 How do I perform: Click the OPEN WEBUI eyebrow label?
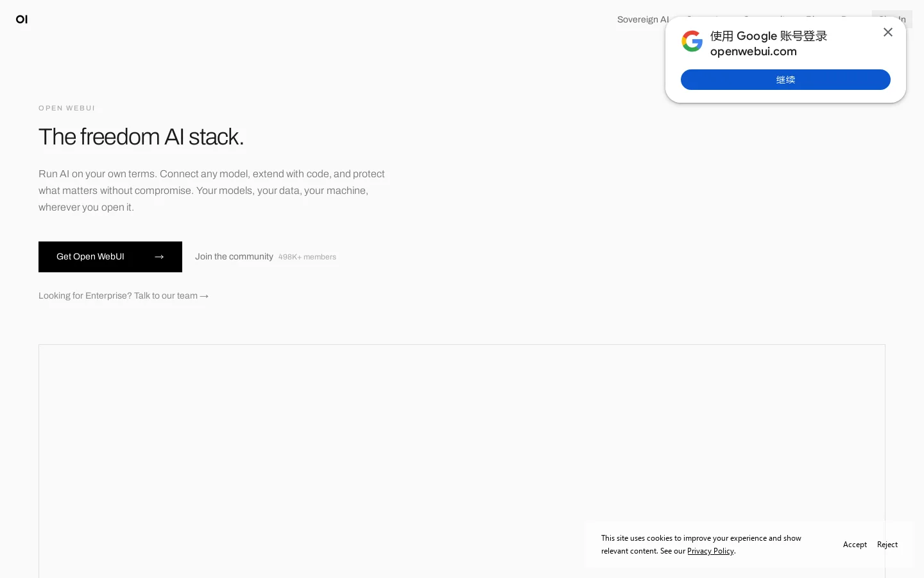(67, 108)
